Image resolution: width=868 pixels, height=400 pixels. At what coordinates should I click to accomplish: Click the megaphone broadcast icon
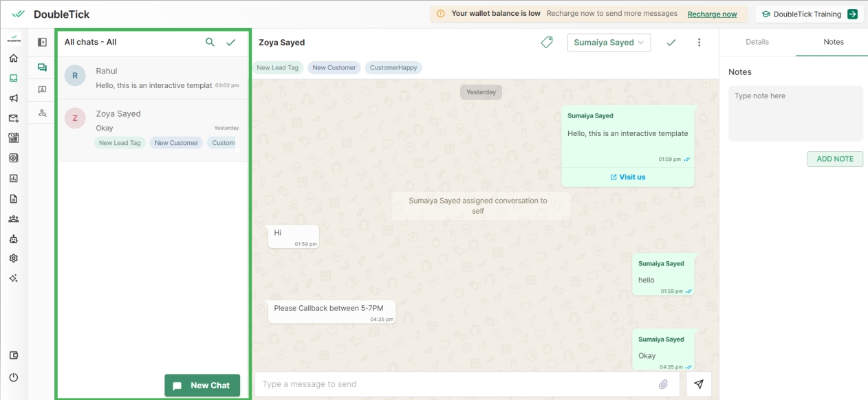(x=14, y=98)
